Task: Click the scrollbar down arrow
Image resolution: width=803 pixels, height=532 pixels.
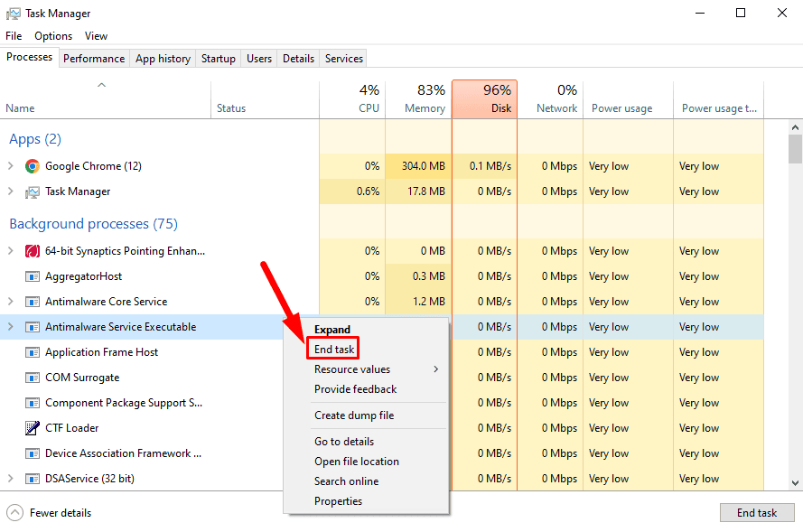Action: (795, 482)
